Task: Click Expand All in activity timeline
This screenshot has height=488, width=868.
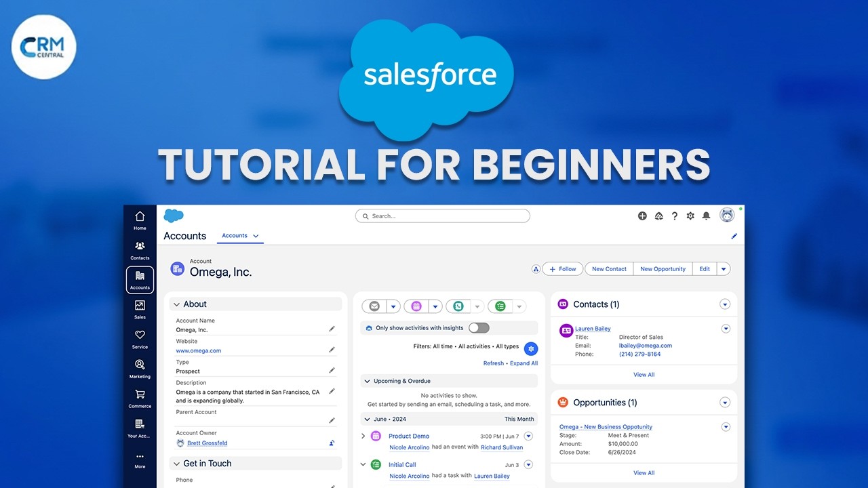Action: [x=524, y=363]
